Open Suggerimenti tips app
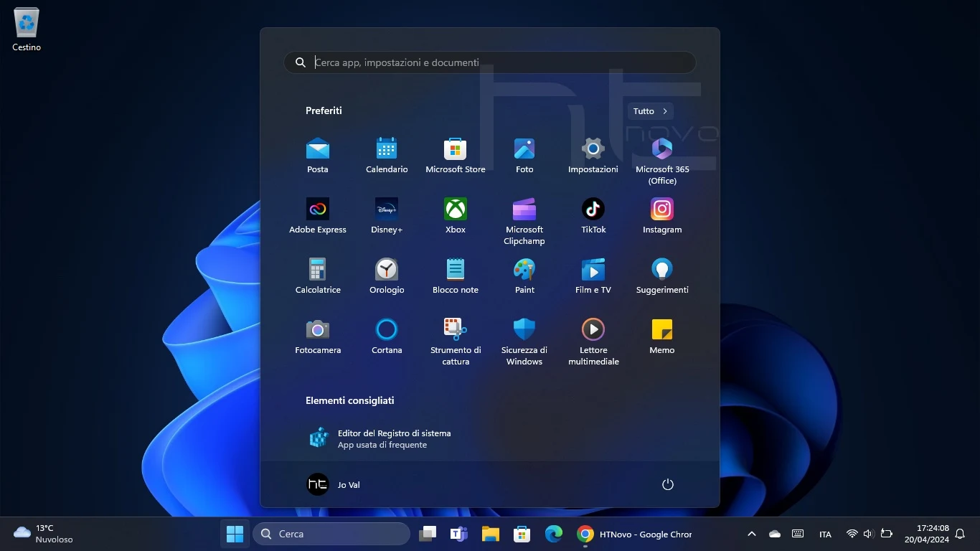 (x=662, y=276)
